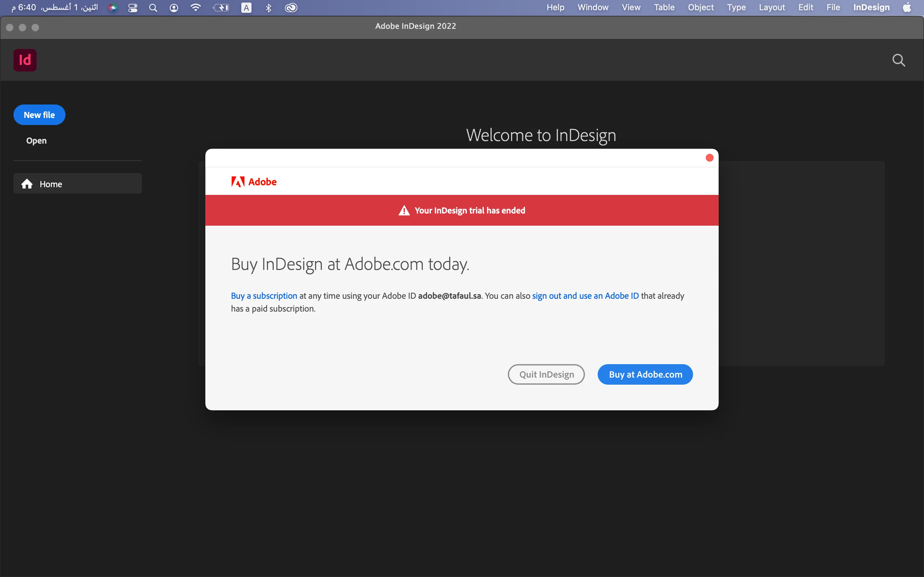Open the Window menu
The width and height of the screenshot is (924, 577).
click(x=593, y=8)
